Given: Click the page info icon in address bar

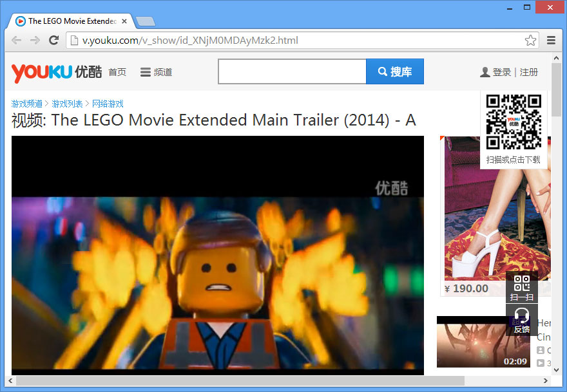Looking at the screenshot, I should (x=74, y=40).
